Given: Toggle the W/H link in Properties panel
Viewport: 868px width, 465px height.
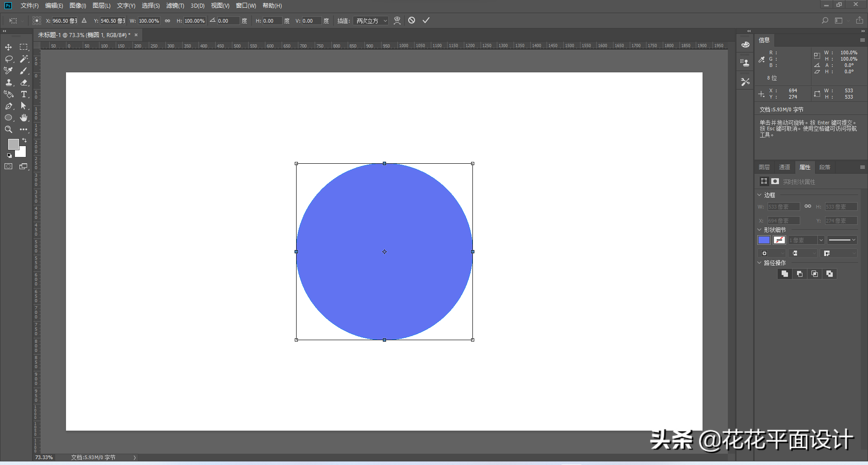Looking at the screenshot, I should (807, 206).
